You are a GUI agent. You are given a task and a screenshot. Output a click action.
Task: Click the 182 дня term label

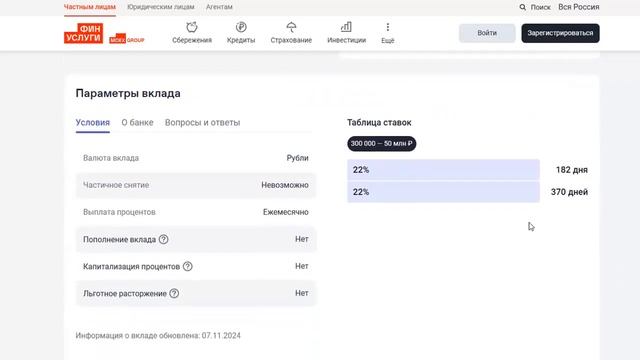(571, 170)
